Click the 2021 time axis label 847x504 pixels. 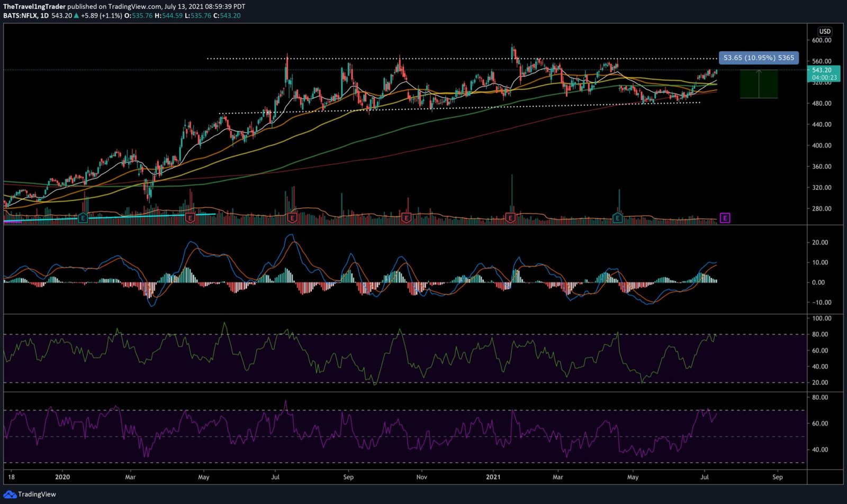(x=493, y=477)
